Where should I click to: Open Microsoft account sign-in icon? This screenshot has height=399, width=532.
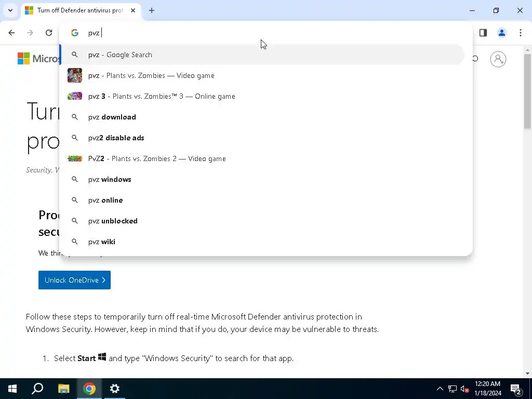pyautogui.click(x=498, y=59)
